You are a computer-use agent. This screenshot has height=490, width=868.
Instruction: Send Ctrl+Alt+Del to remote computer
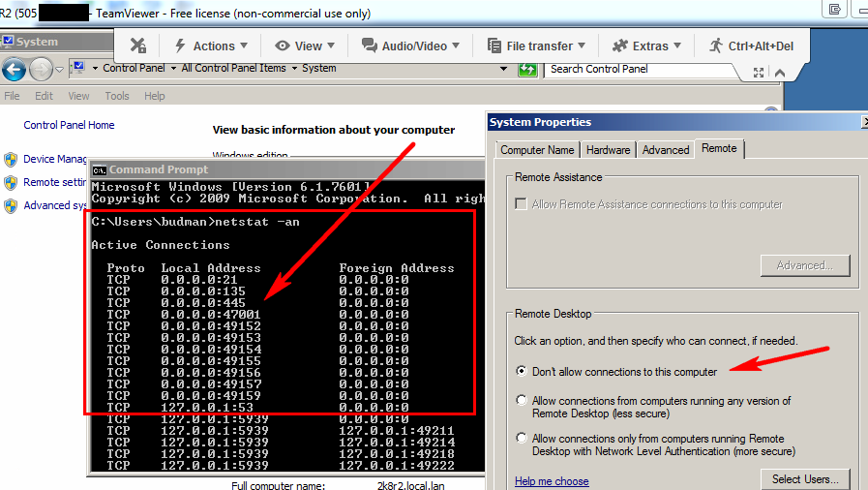[x=751, y=46]
